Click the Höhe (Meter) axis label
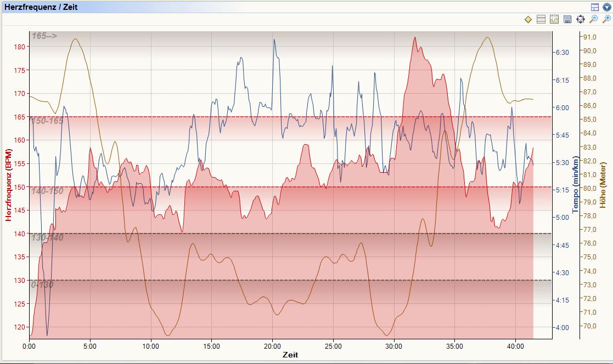The width and height of the screenshot is (613, 364). pyautogui.click(x=603, y=185)
